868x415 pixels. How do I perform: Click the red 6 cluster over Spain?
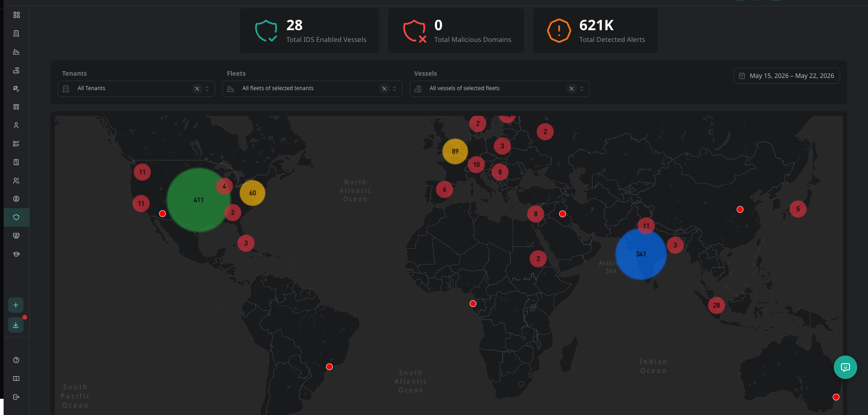(x=444, y=190)
